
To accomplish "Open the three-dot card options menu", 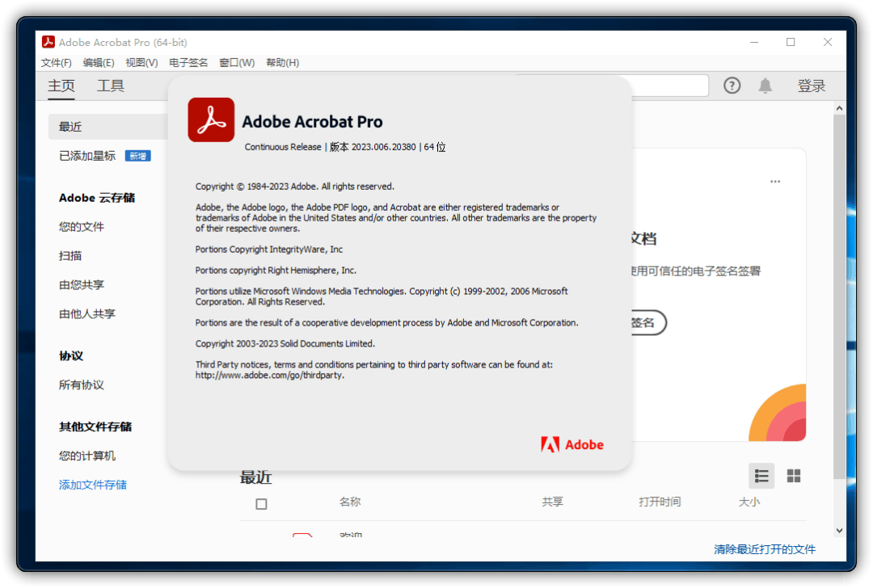I will coord(775,182).
